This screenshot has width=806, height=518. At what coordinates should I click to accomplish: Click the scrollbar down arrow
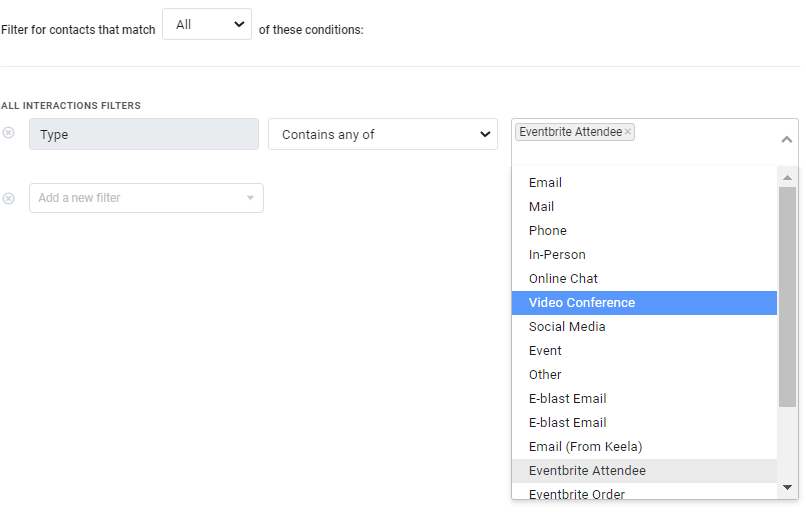[787, 487]
